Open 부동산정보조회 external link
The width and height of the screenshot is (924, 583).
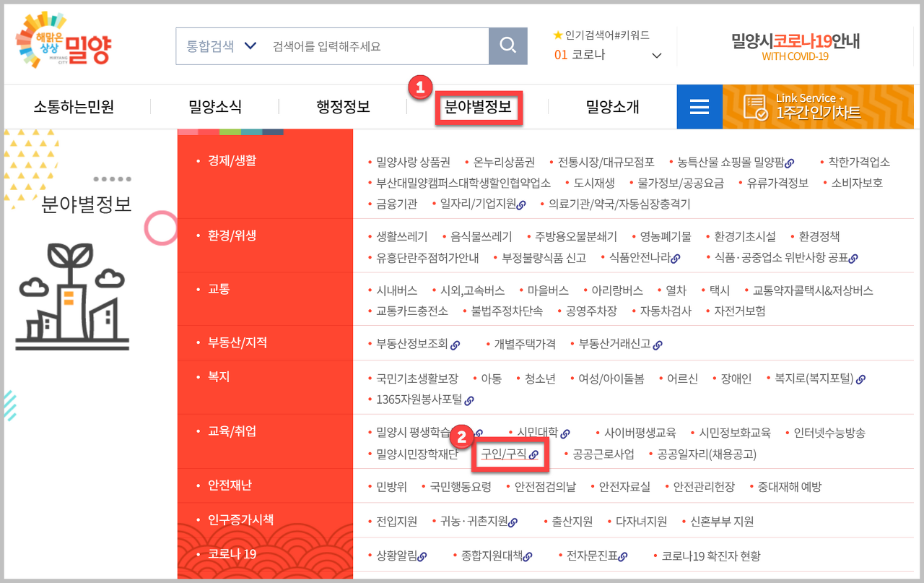click(x=418, y=344)
